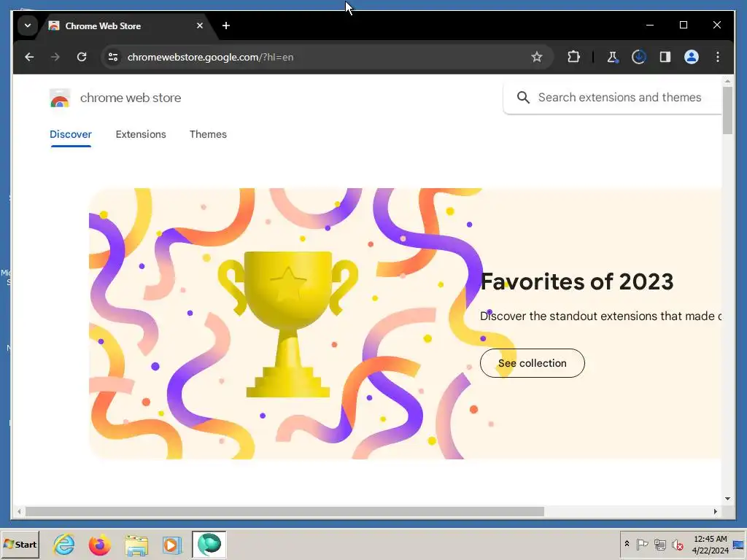This screenshot has height=560, width=747.
Task: Open a new tab with plus button
Action: tap(226, 26)
